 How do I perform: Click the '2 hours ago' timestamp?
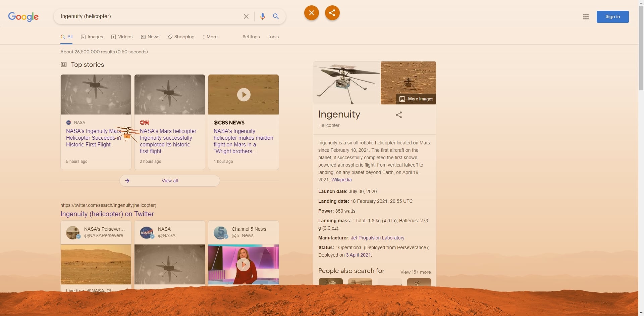[150, 162]
